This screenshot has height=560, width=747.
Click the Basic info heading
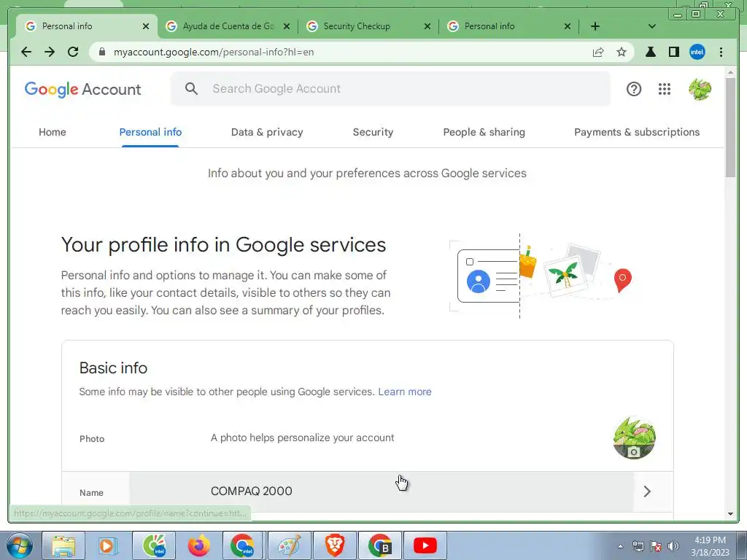tap(113, 367)
